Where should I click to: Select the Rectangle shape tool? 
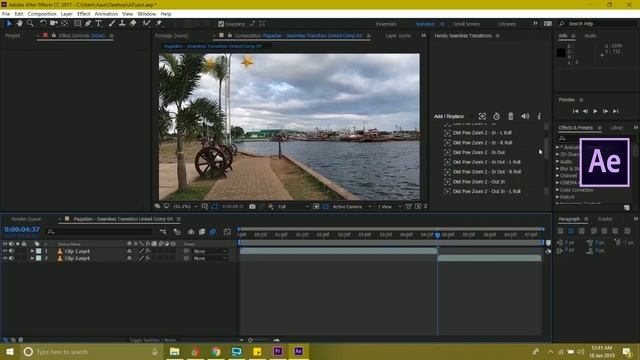tap(77, 24)
